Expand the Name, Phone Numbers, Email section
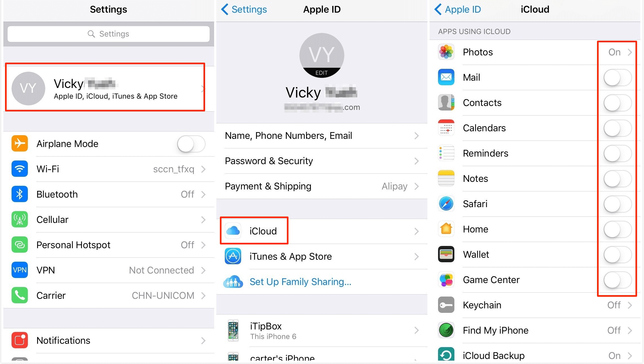The image size is (644, 364). [x=322, y=135]
